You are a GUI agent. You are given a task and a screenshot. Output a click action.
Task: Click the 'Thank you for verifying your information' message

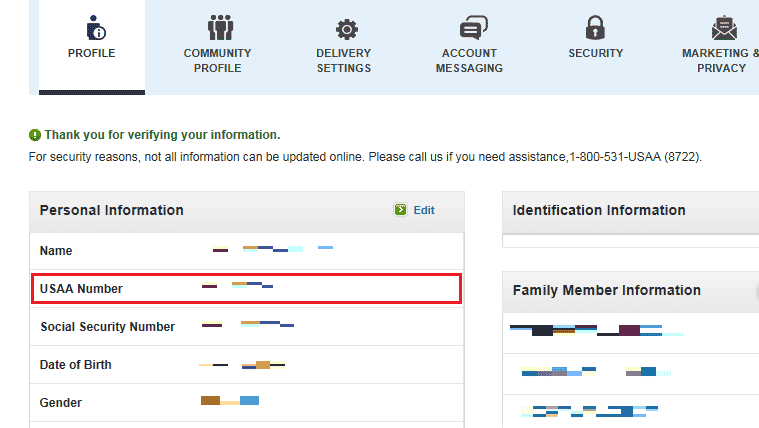point(163,135)
